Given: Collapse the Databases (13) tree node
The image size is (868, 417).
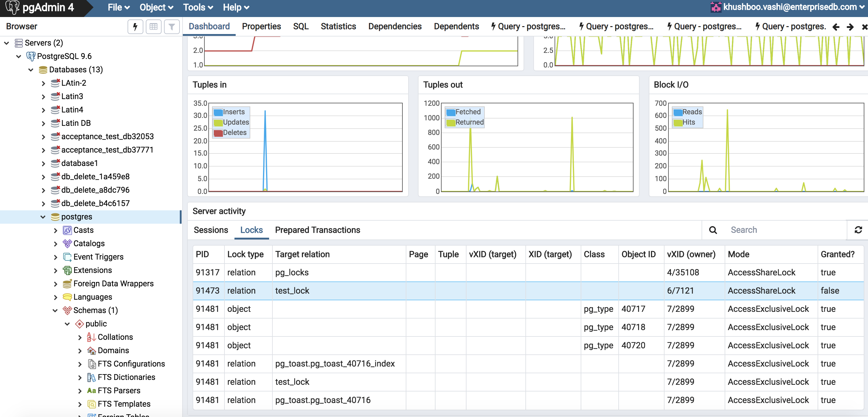Looking at the screenshot, I should point(31,69).
